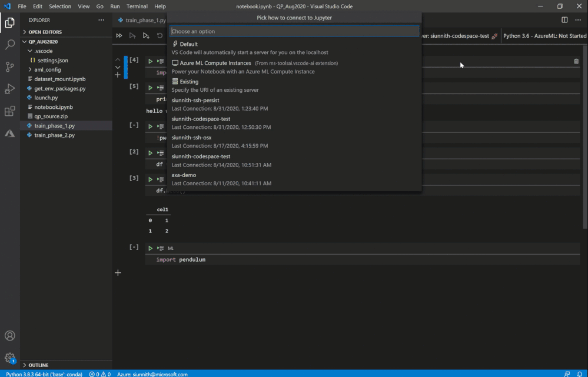
Task: Choose Azure ML Compute Instances option
Action: [x=294, y=67]
